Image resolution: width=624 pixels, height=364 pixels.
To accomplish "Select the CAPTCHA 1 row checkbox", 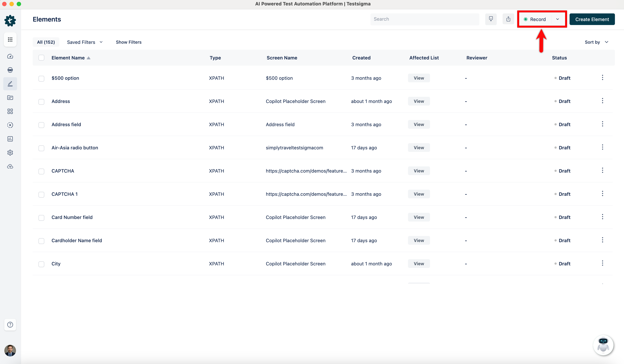I will [41, 195].
